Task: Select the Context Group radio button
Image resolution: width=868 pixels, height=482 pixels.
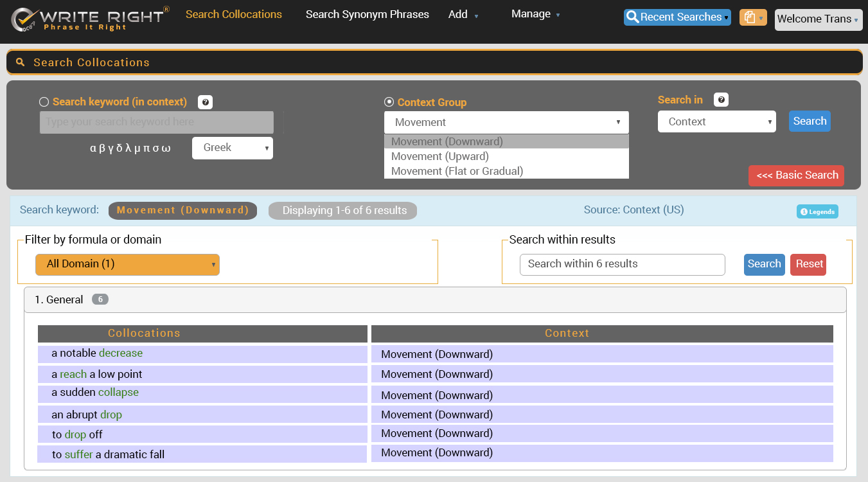Action: (x=389, y=102)
